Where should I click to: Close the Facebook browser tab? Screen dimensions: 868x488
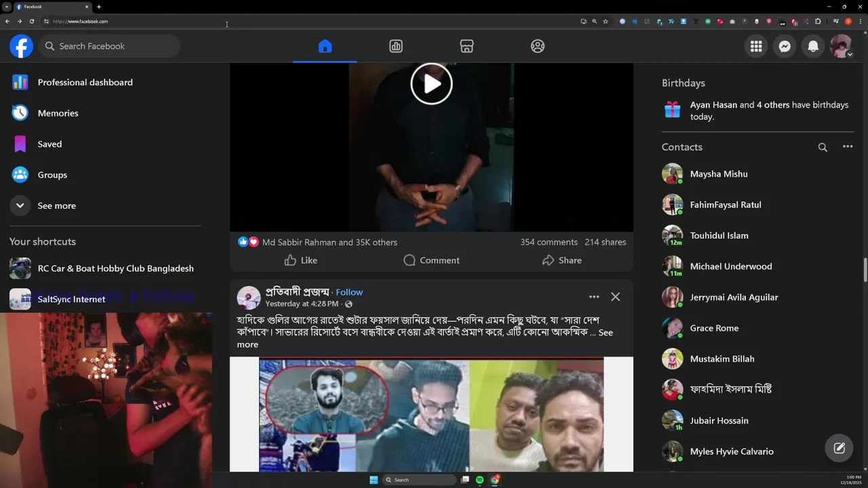(x=87, y=7)
